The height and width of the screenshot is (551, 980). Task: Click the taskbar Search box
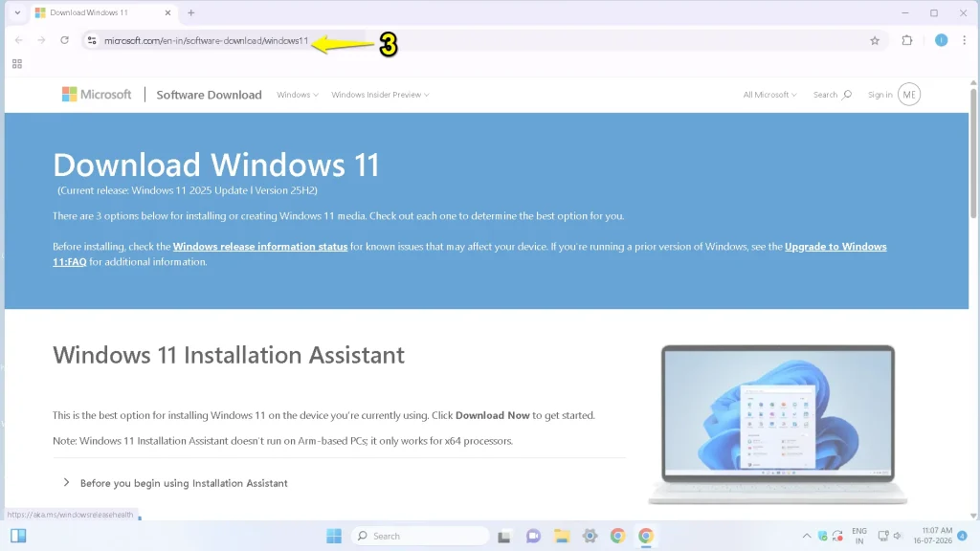coord(420,536)
